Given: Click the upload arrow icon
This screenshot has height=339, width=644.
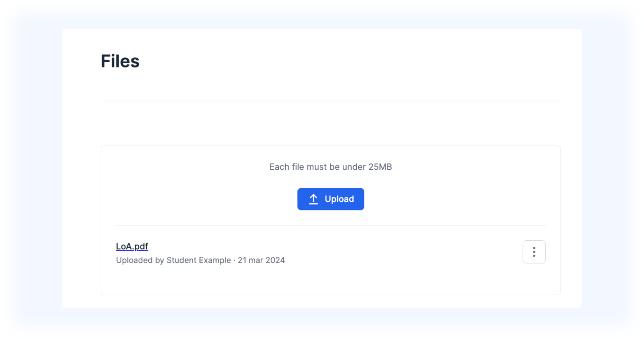Looking at the screenshot, I should [x=313, y=199].
